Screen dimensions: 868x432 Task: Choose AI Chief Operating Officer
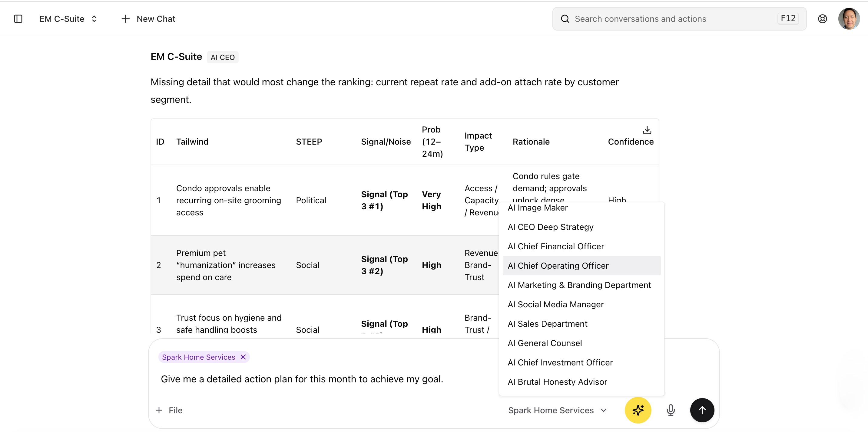click(581, 266)
